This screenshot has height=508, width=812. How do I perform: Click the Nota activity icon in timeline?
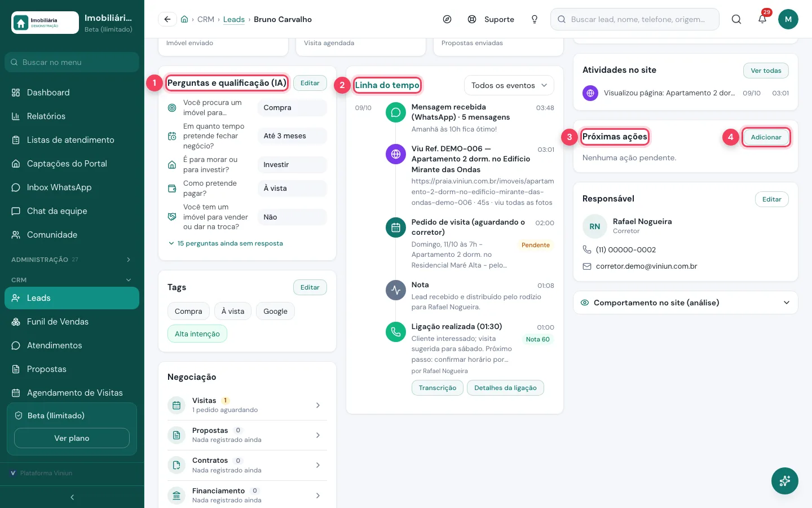(x=396, y=290)
